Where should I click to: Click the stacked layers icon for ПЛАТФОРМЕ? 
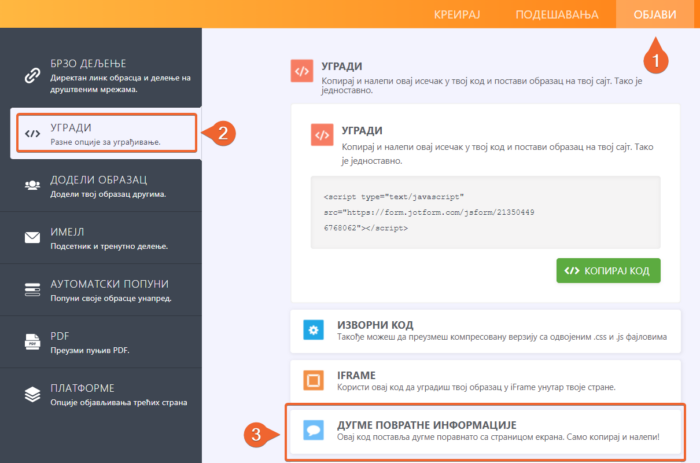[32, 394]
